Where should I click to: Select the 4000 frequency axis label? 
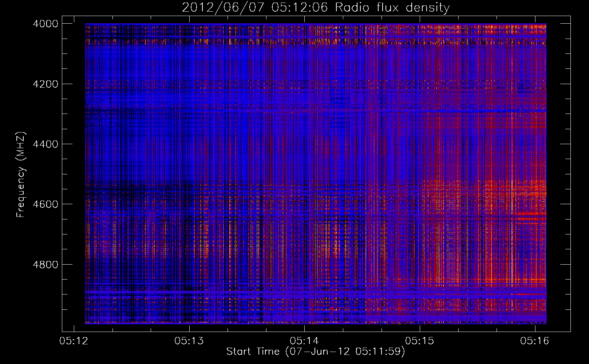(46, 24)
